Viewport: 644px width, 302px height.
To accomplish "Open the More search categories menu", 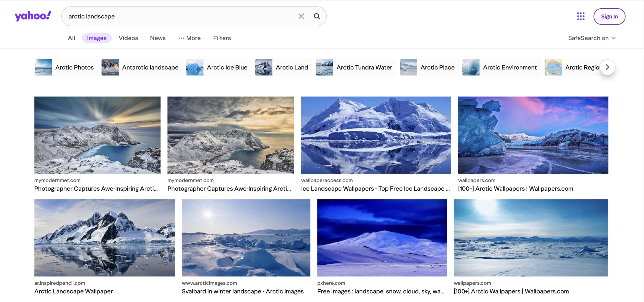I will 189,38.
